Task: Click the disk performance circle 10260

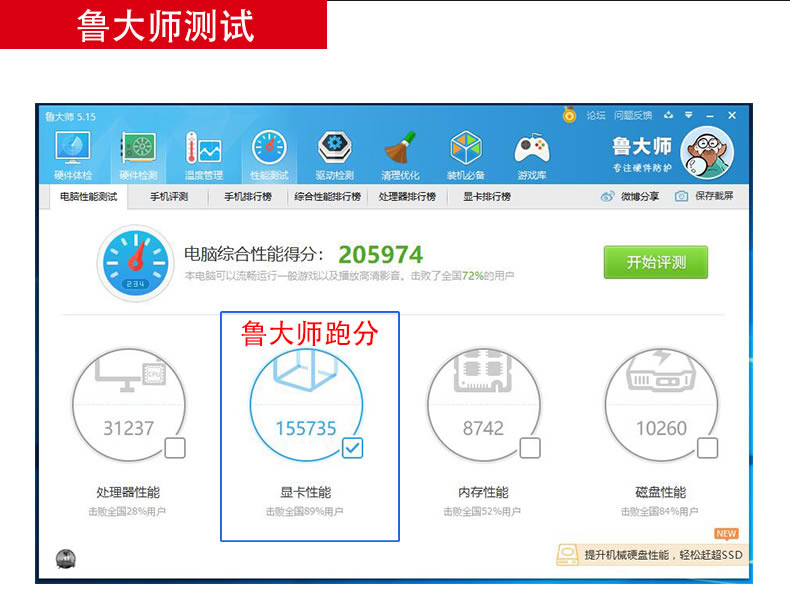Action: pos(661,404)
